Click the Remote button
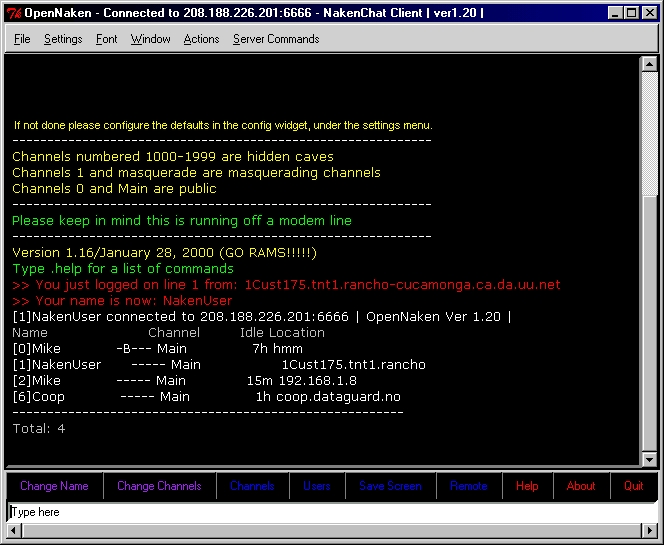This screenshot has width=664, height=545. click(468, 486)
